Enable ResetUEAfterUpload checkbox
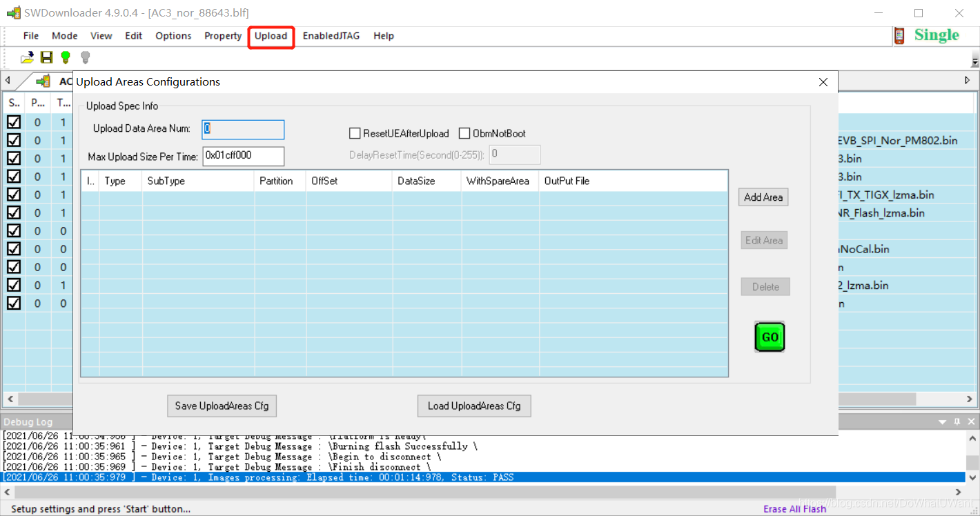This screenshot has width=980, height=516. tap(355, 133)
